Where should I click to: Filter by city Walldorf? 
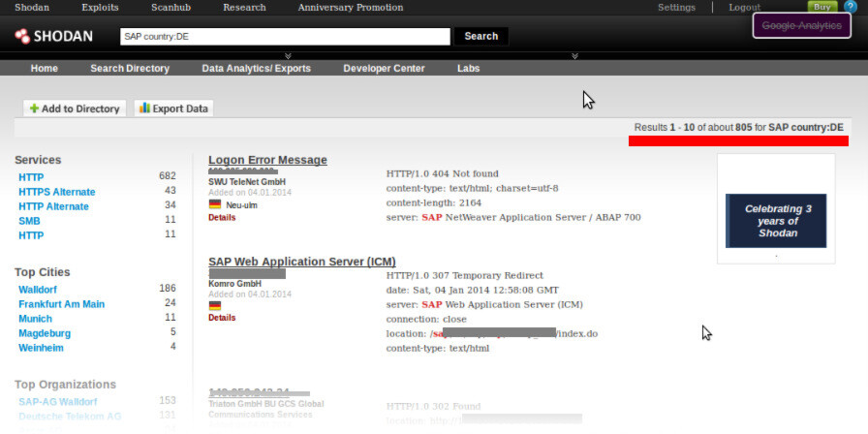click(x=38, y=289)
